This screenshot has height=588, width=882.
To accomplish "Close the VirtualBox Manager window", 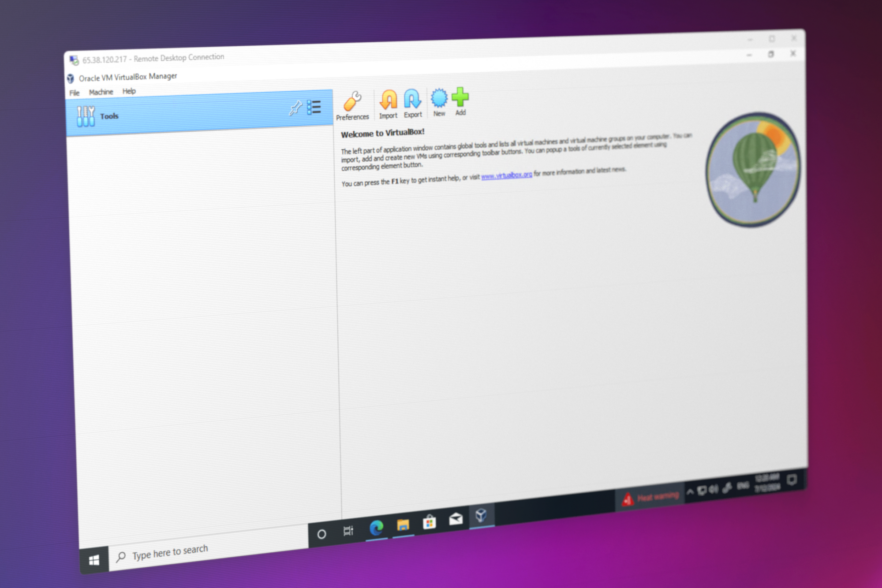I will [x=793, y=53].
